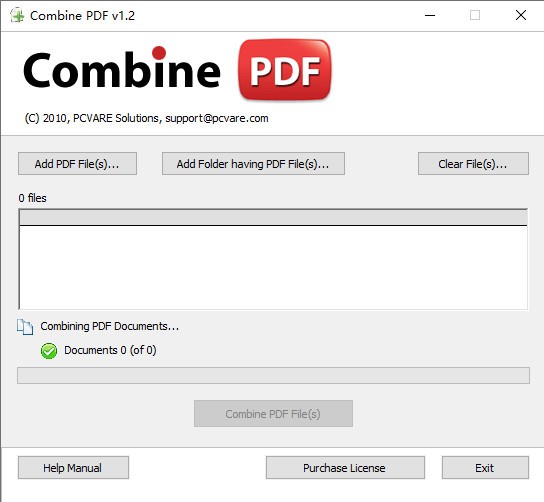Open Add Folder having PDF File(s)...

pyautogui.click(x=253, y=163)
